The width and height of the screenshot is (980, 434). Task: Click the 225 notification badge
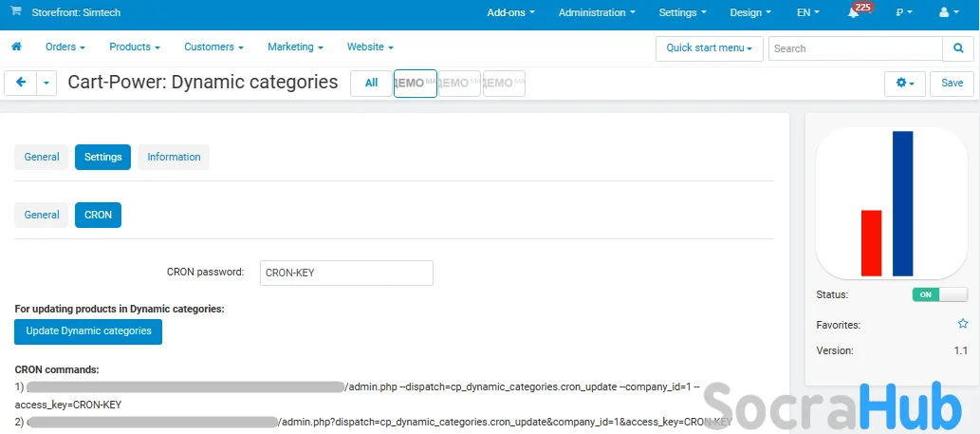863,7
